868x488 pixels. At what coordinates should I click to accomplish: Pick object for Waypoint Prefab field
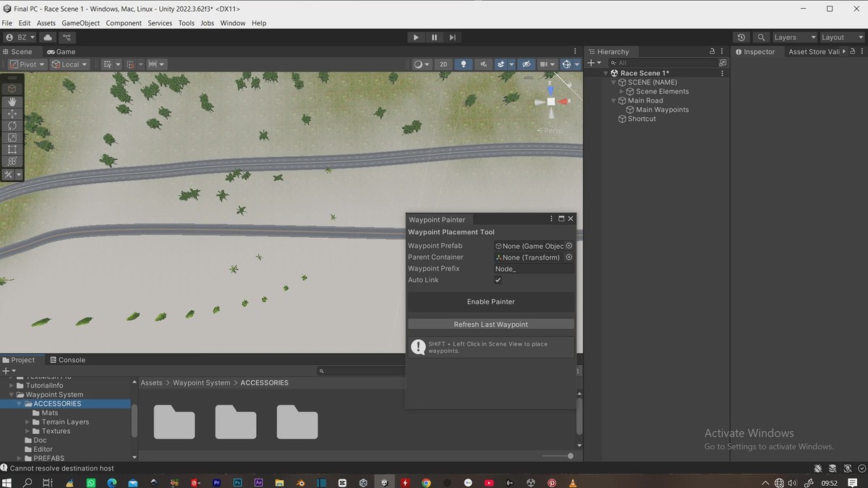click(x=569, y=246)
